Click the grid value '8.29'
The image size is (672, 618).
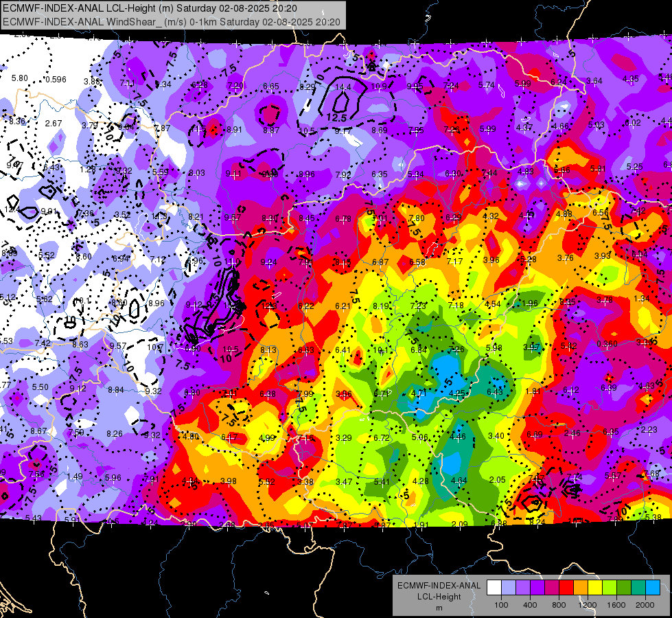pyautogui.click(x=308, y=87)
